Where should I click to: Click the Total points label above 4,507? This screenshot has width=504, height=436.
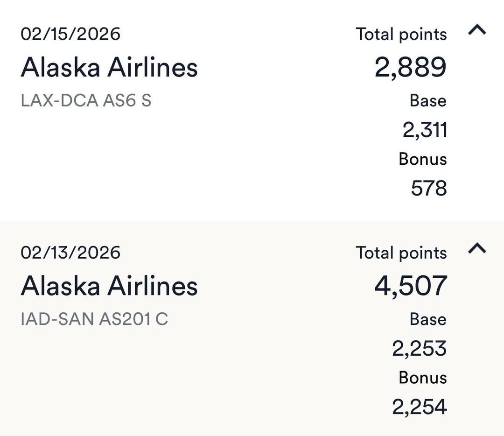point(401,253)
